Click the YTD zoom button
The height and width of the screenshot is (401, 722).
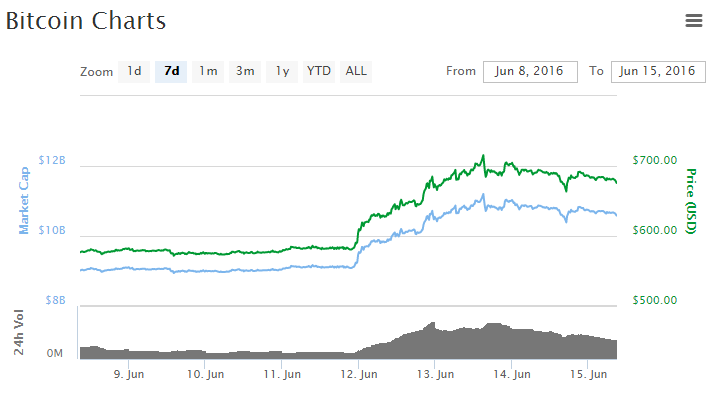[x=319, y=71]
